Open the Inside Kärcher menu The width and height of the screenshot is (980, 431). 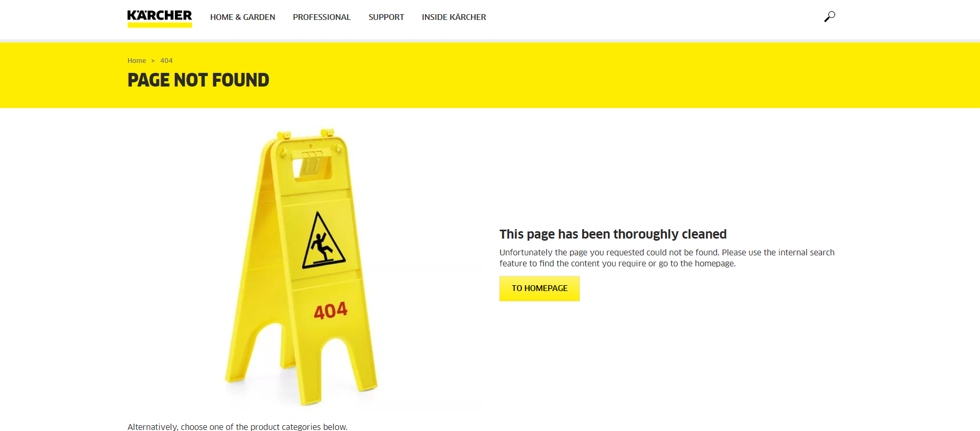tap(454, 17)
